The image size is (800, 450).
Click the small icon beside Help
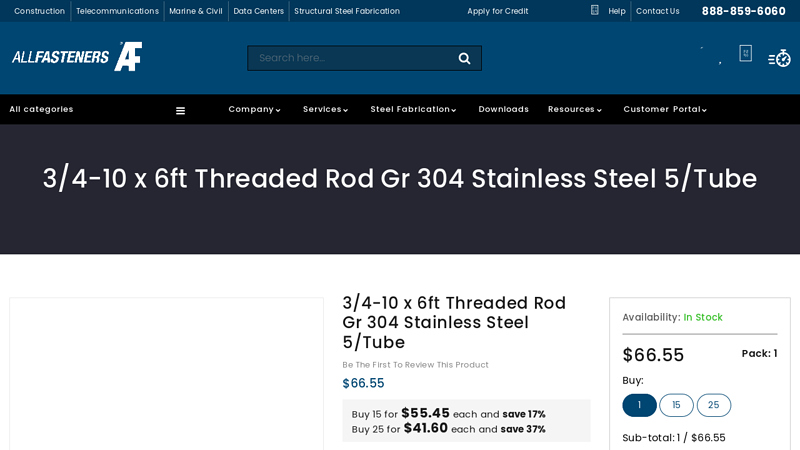(x=595, y=10)
